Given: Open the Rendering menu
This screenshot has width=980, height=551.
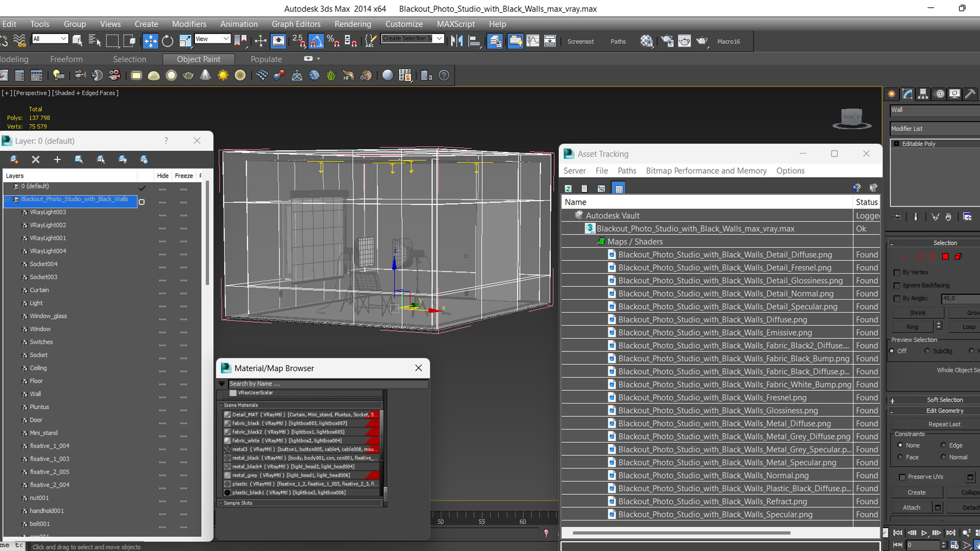Looking at the screenshot, I should 353,24.
